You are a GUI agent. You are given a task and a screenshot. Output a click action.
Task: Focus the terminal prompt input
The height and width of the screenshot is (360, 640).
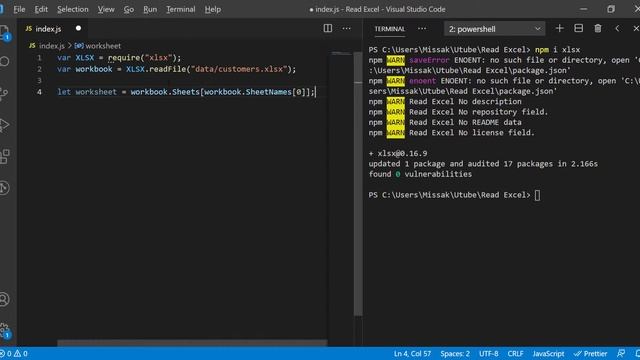[537, 195]
